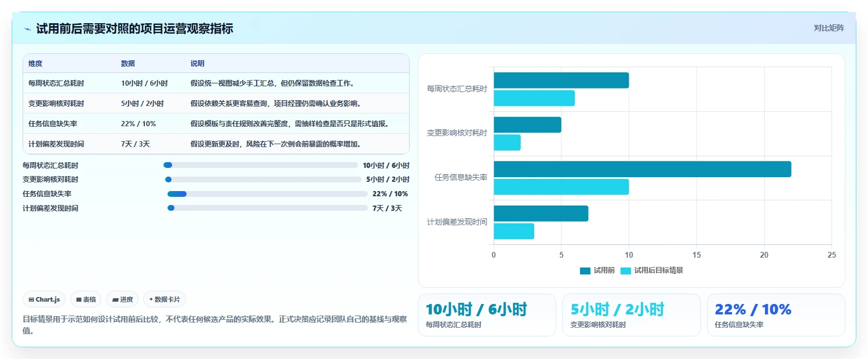Toggle 试用后目标情景 legend series
This screenshot has width=868, height=359.
point(652,270)
